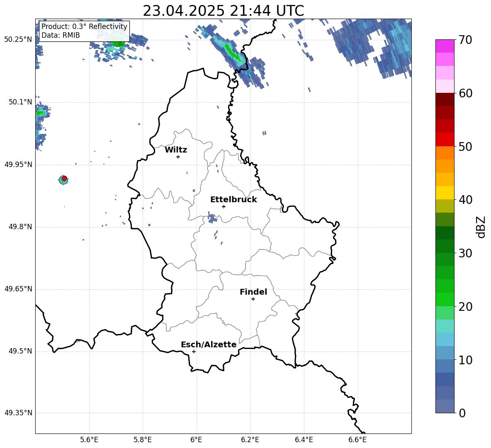The height and width of the screenshot is (448, 491).
Task: Click the 'Data: RMIB' legend text
Action: pyautogui.click(x=61, y=35)
